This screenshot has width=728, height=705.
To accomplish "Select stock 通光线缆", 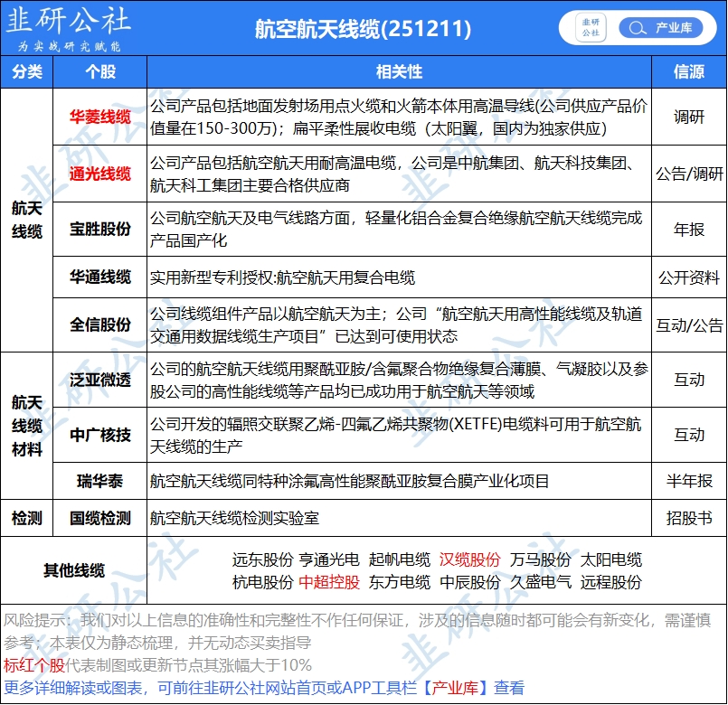I will [99, 174].
